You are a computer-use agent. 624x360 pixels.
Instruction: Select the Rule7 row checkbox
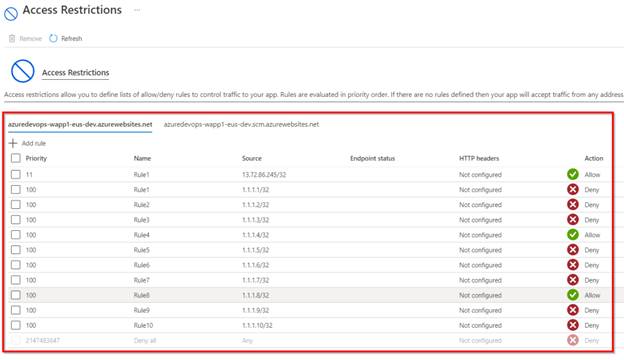point(16,280)
